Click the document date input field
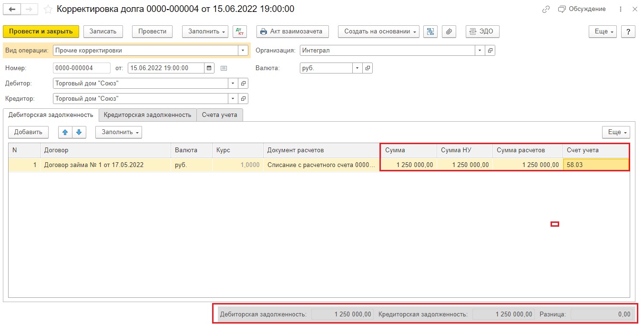Viewport: 644px width, 325px height. coord(166,68)
